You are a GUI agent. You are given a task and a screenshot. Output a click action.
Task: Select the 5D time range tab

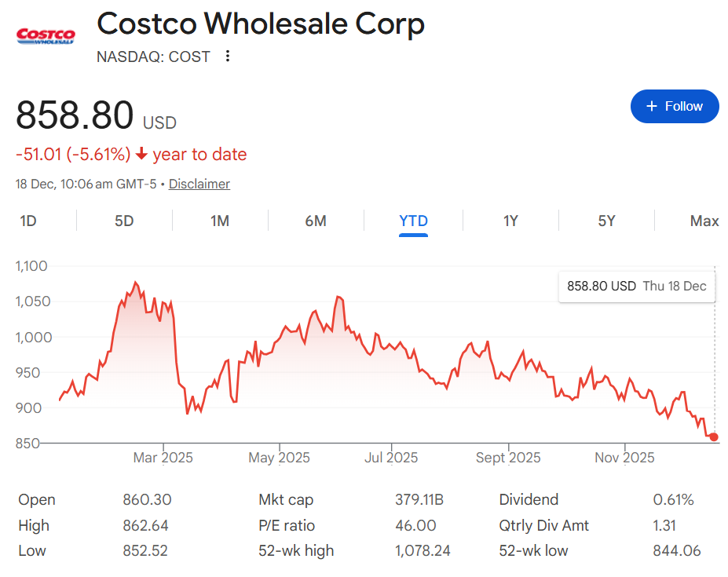click(x=124, y=221)
